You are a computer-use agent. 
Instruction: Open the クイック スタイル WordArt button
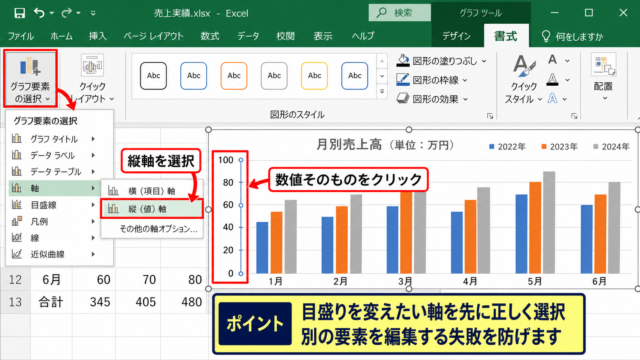(x=524, y=79)
